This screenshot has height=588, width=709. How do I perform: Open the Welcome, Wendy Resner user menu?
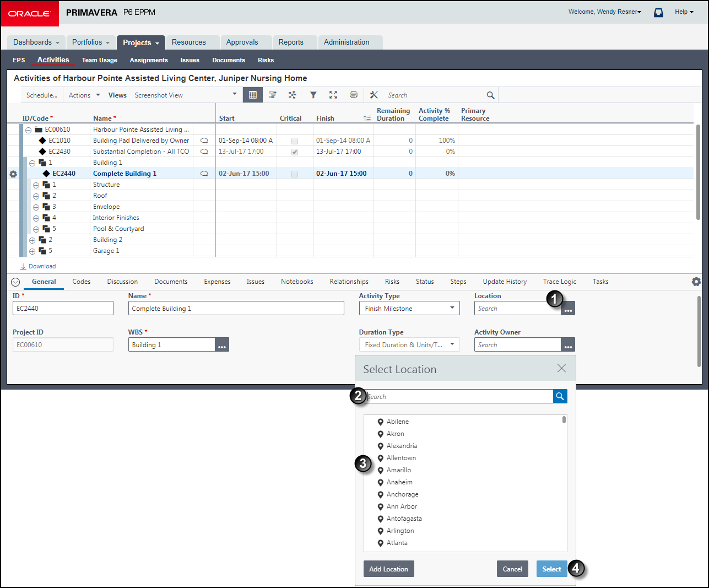(605, 12)
